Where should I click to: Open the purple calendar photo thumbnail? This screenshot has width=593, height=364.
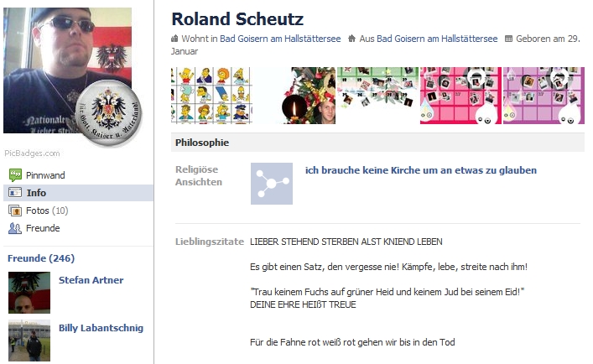(x=544, y=96)
